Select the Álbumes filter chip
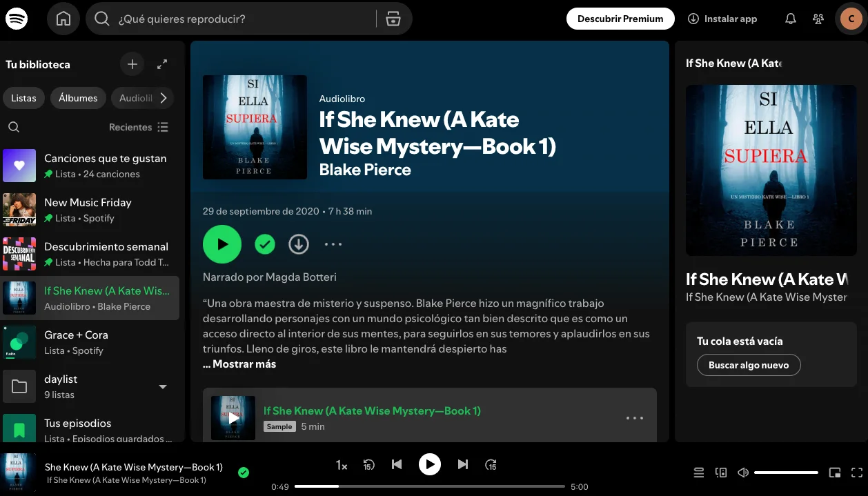The image size is (868, 496). click(78, 98)
